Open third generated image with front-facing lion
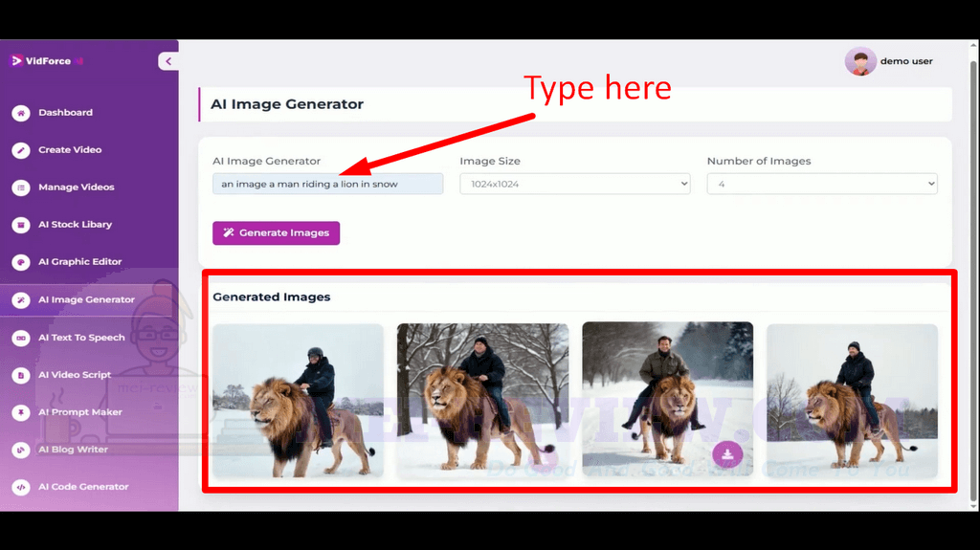The image size is (980, 550). 667,400
